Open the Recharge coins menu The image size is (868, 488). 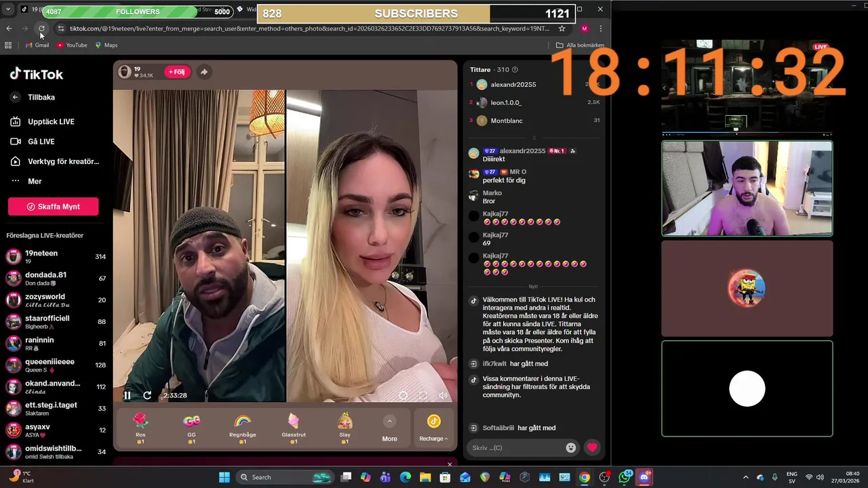tap(434, 428)
